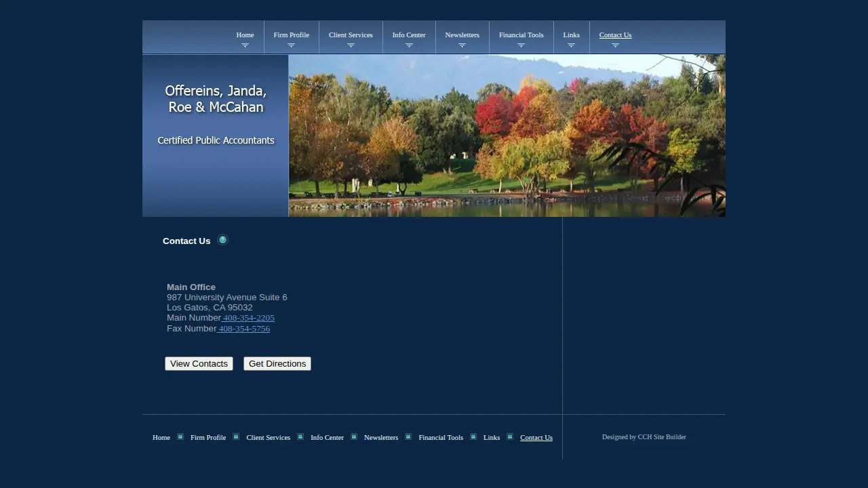This screenshot has height=488, width=868.
Task: Expand the dropdown arrow under Financial Tools
Action: [x=521, y=45]
